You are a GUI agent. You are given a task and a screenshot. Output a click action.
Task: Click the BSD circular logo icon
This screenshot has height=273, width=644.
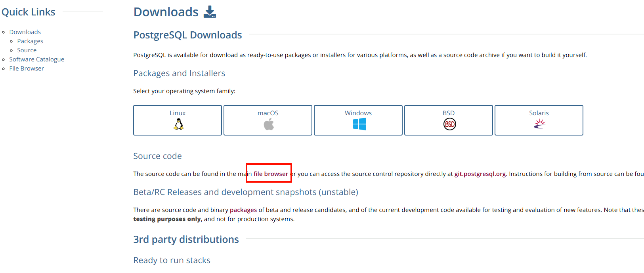[x=449, y=124]
